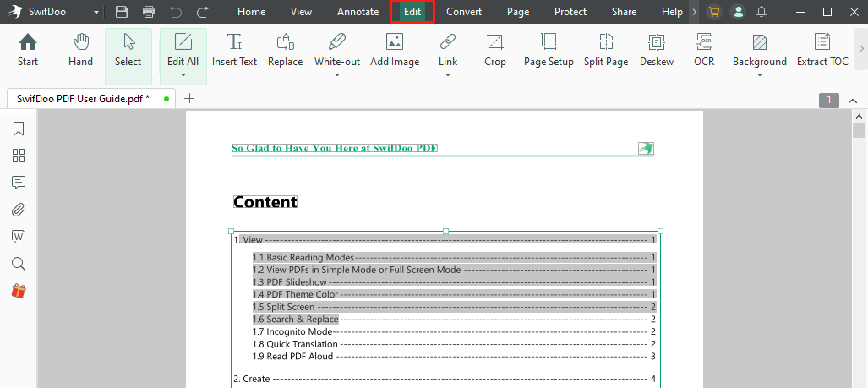The image size is (868, 388).
Task: Click Split Page
Action: [x=606, y=50]
